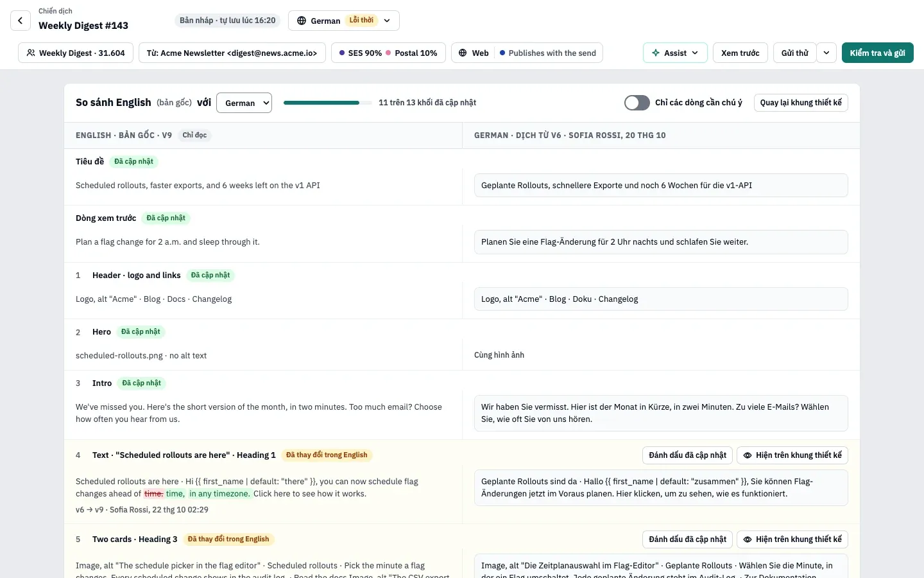The width and height of the screenshot is (924, 578).
Task: Edit the German header links translation
Action: point(661,299)
